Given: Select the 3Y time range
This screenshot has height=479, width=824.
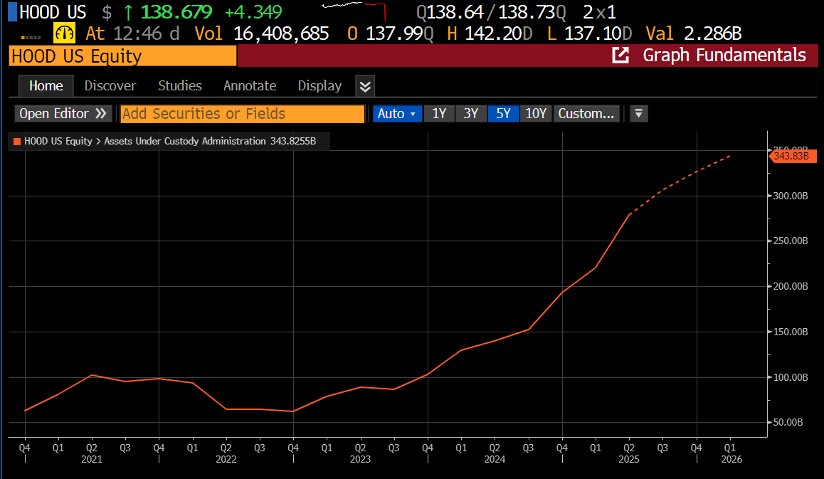Looking at the screenshot, I should 470,114.
